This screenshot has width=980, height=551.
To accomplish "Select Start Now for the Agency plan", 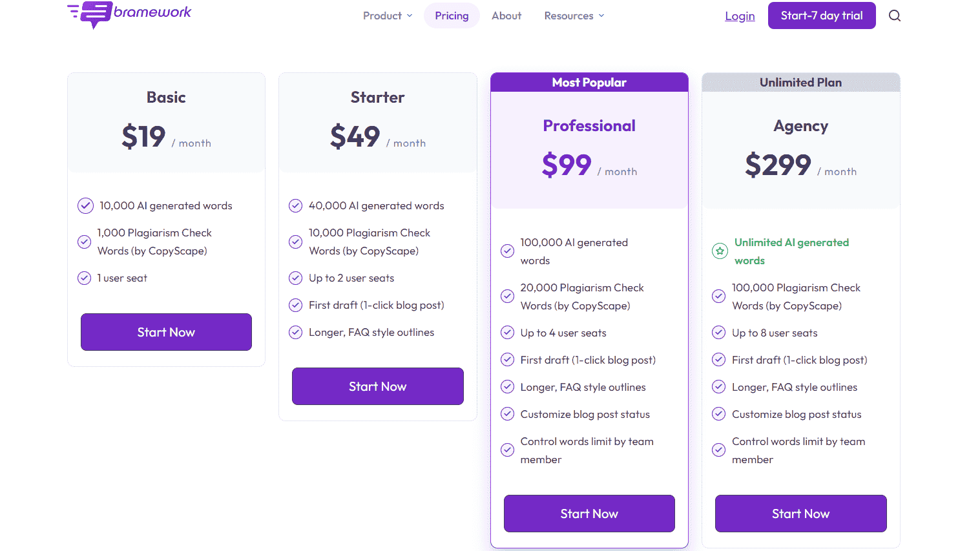I will [x=800, y=514].
